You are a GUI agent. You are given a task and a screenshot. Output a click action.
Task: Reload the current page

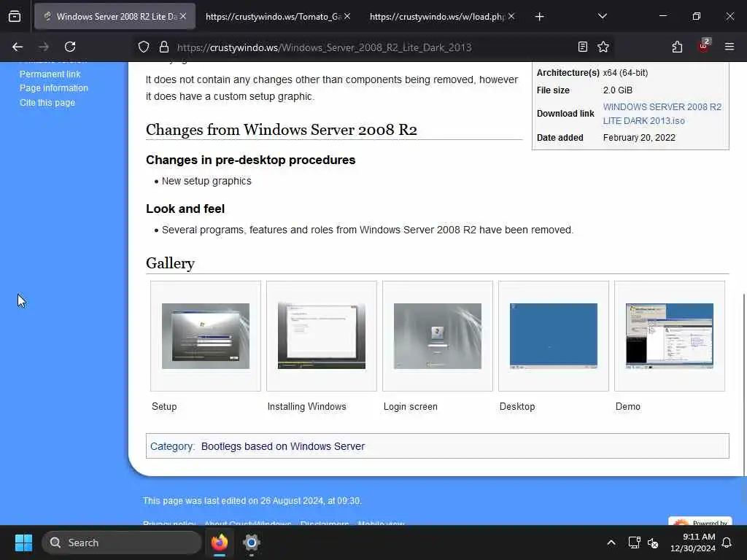tap(70, 47)
